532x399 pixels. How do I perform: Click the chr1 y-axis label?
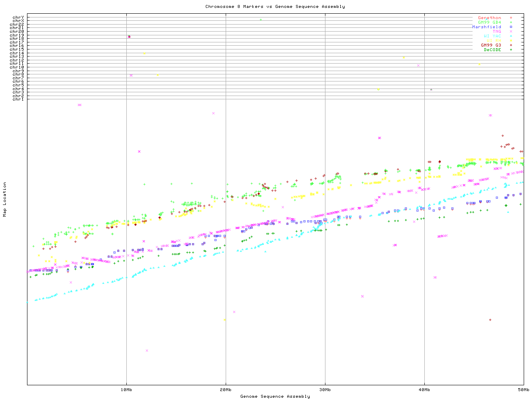pos(18,99)
